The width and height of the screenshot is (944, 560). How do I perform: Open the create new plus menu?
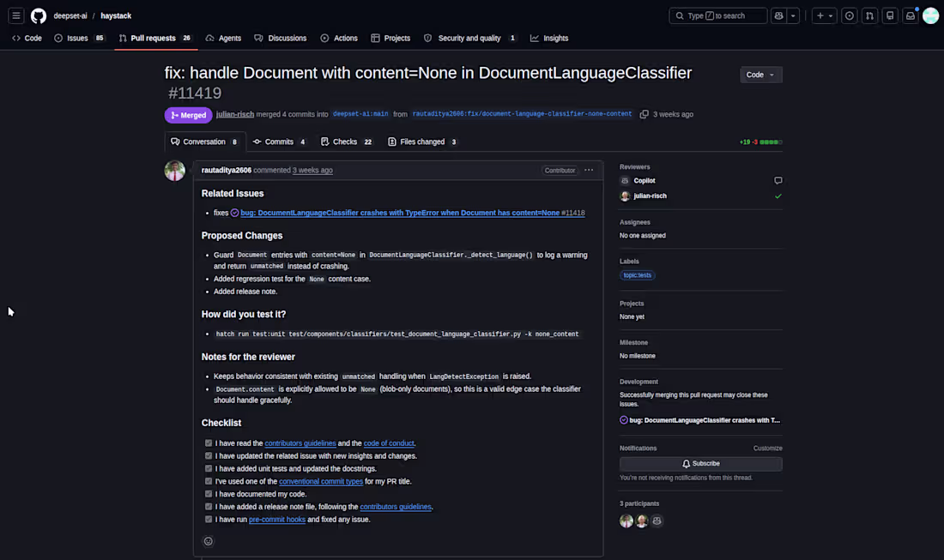824,15
